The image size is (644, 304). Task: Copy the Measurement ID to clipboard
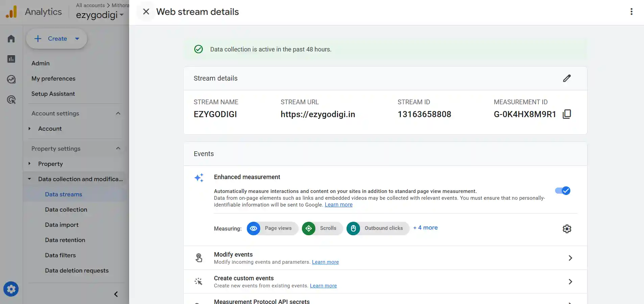pyautogui.click(x=567, y=114)
